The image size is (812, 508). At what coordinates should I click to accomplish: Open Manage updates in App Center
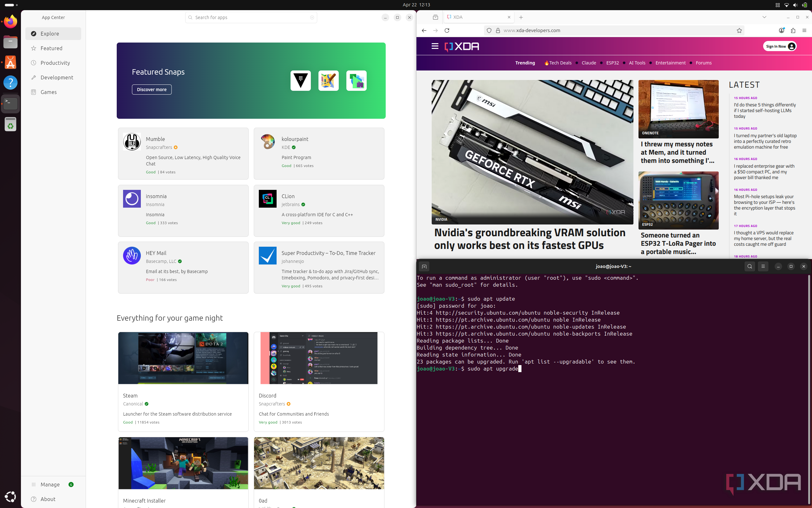pos(53,485)
